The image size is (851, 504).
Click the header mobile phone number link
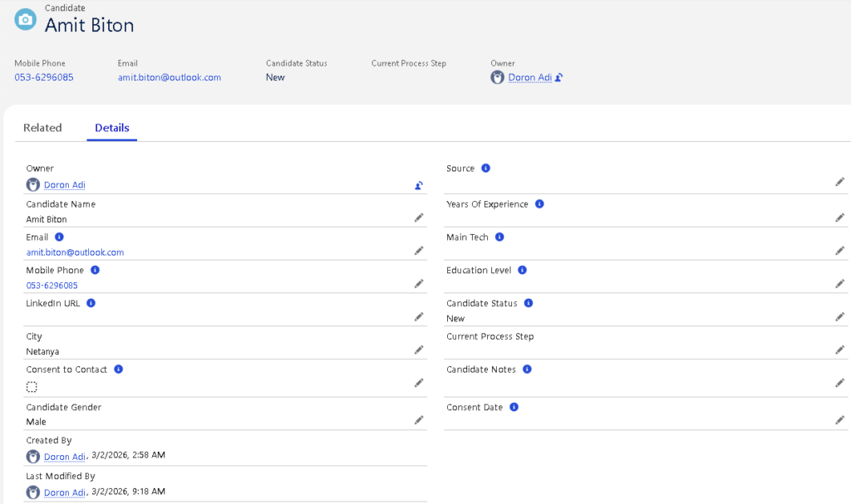click(44, 77)
